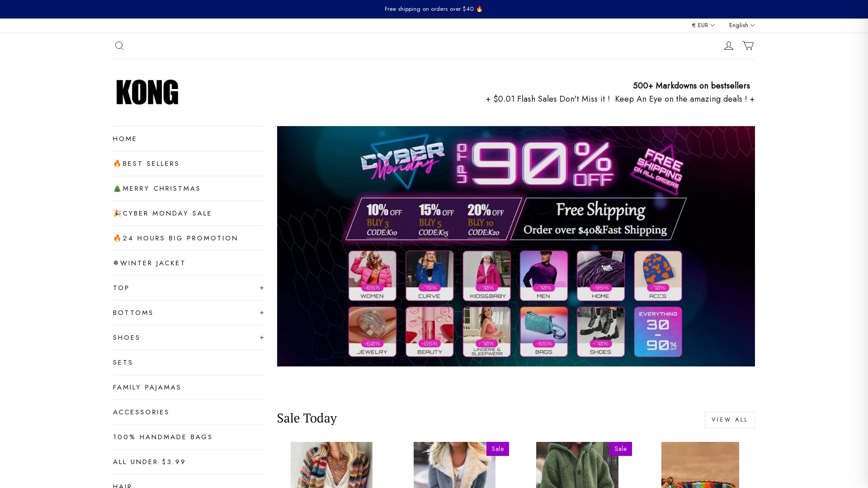This screenshot has height=488, width=868.
Task: Open the search magnifier icon
Action: click(119, 46)
